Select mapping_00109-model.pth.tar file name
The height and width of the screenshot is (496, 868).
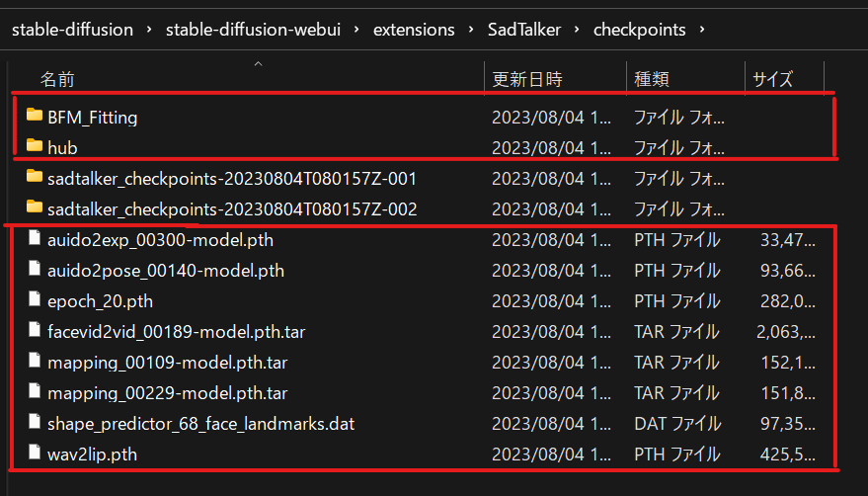click(x=168, y=363)
